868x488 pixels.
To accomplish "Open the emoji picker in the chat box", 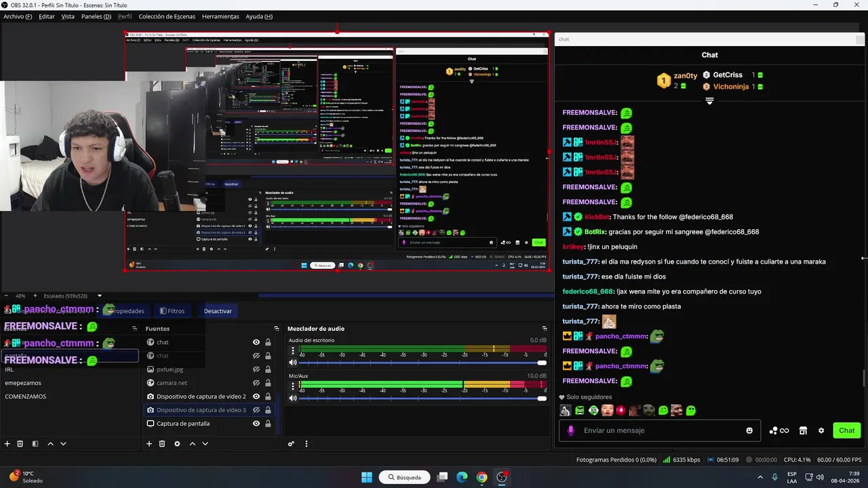I will pyautogui.click(x=749, y=430).
